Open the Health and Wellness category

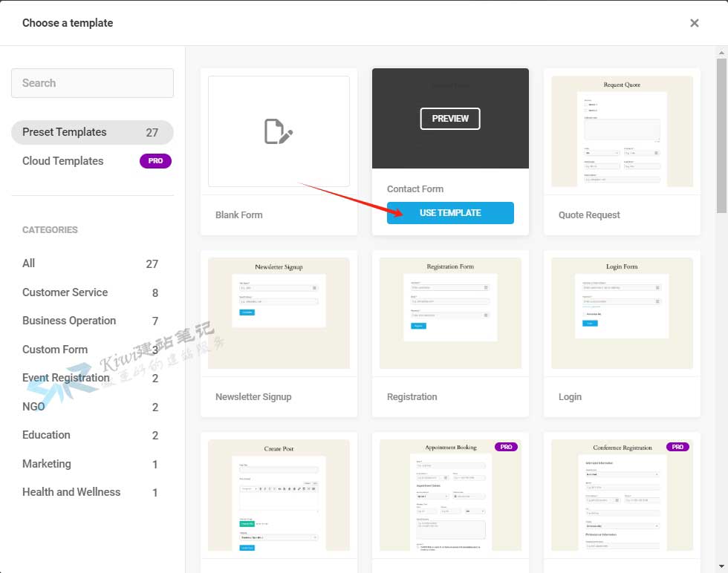point(71,492)
